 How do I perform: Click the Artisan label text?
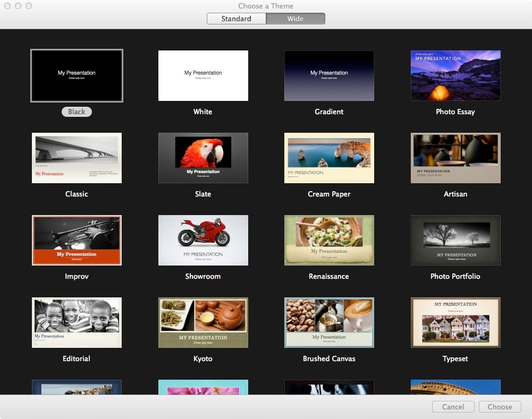tap(455, 194)
